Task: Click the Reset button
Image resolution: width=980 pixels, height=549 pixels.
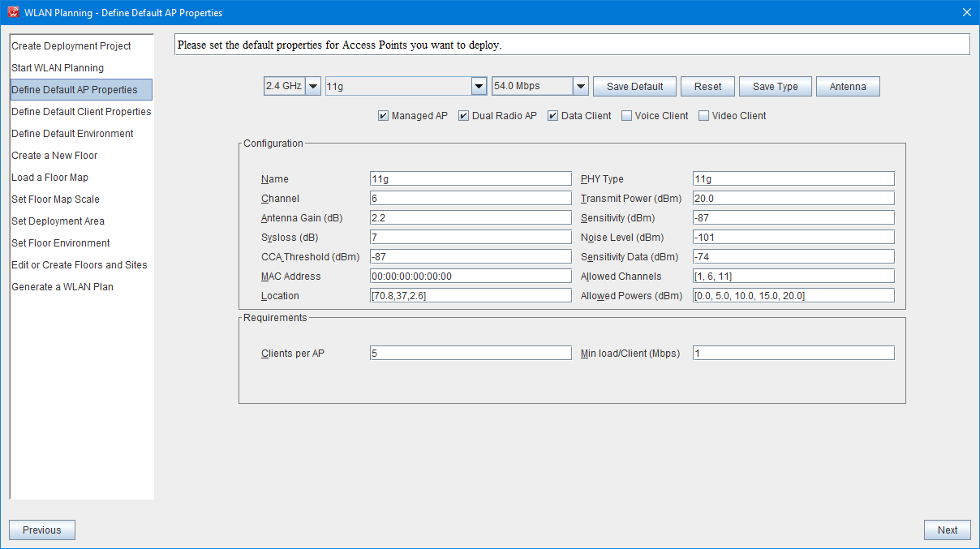Action: point(708,87)
